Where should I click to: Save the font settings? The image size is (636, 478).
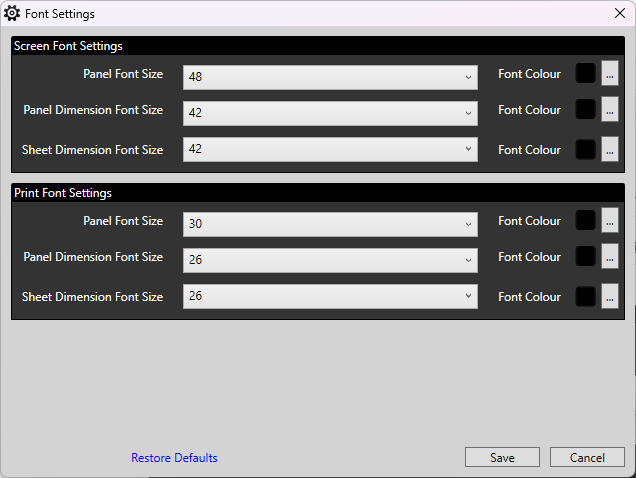[x=502, y=457]
